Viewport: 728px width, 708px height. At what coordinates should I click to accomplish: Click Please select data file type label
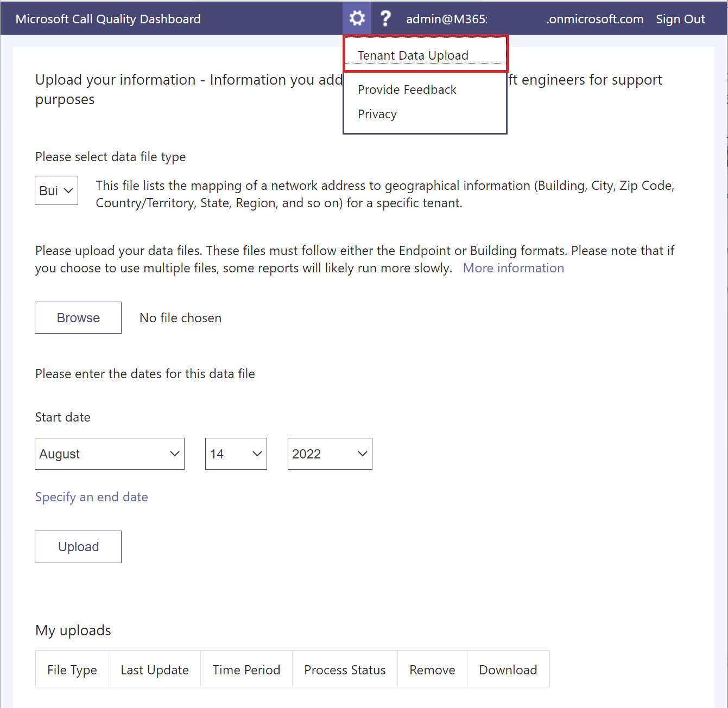tap(111, 157)
